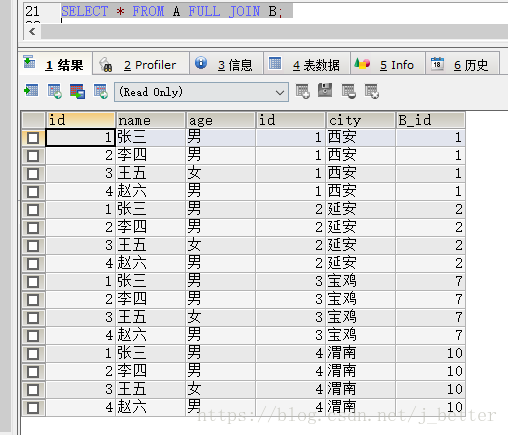Click the name column header

pyautogui.click(x=150, y=120)
